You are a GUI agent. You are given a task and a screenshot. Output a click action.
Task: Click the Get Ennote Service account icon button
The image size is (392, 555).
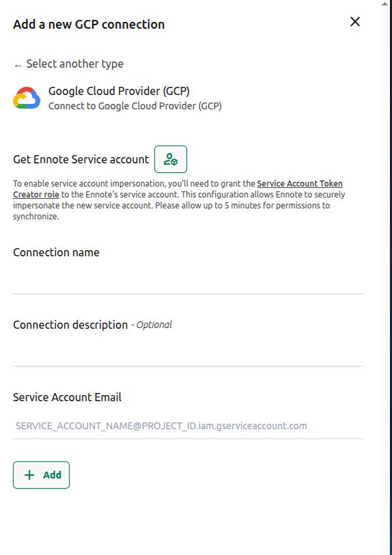(x=171, y=159)
